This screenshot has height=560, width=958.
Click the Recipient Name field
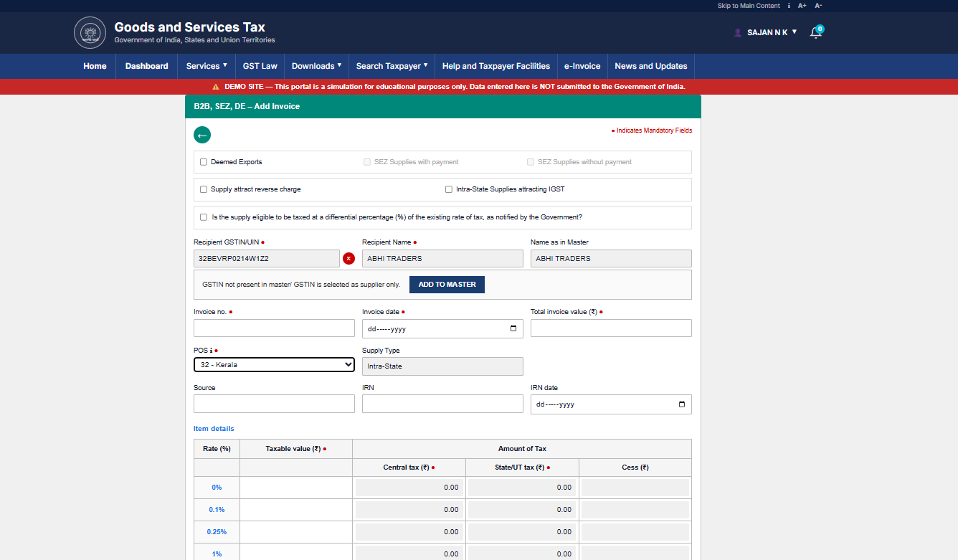[x=442, y=258]
